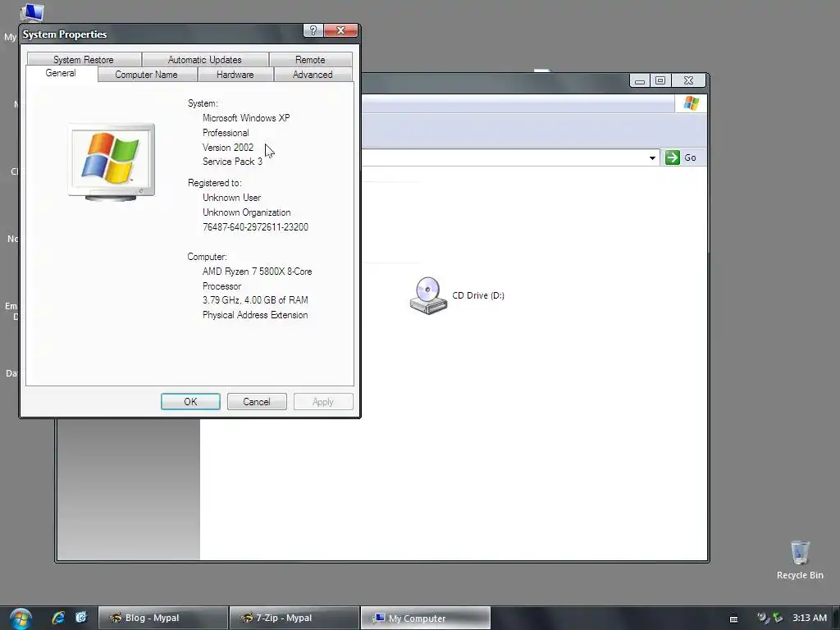Viewport: 840px width, 630px height.
Task: Click the Windows flag logo in My Computer
Action: 691,103
